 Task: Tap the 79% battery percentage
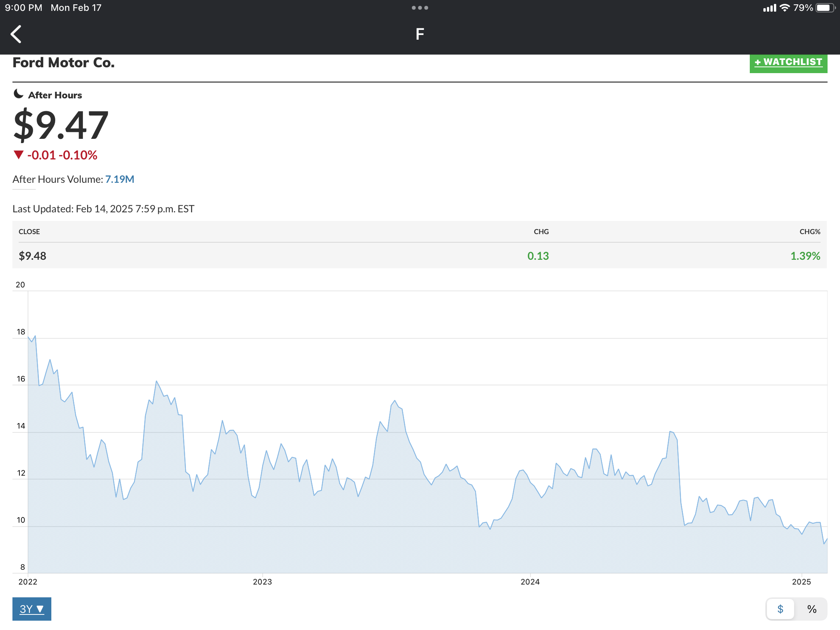[803, 8]
